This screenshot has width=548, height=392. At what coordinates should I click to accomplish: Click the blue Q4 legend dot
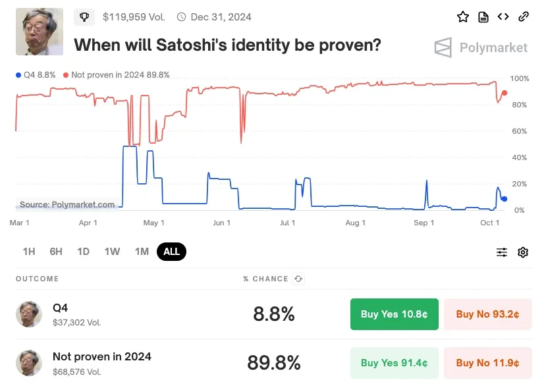[x=18, y=75]
